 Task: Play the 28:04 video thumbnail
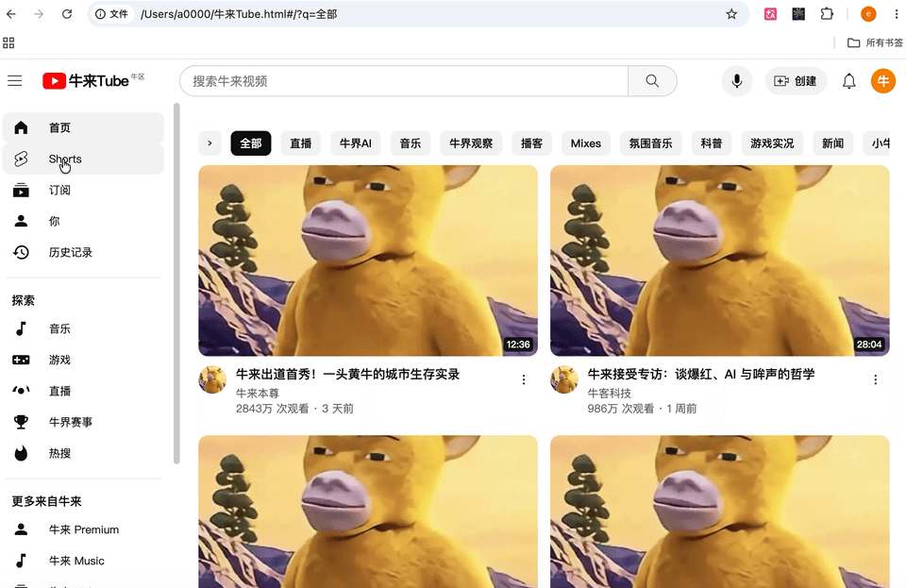pyautogui.click(x=719, y=260)
